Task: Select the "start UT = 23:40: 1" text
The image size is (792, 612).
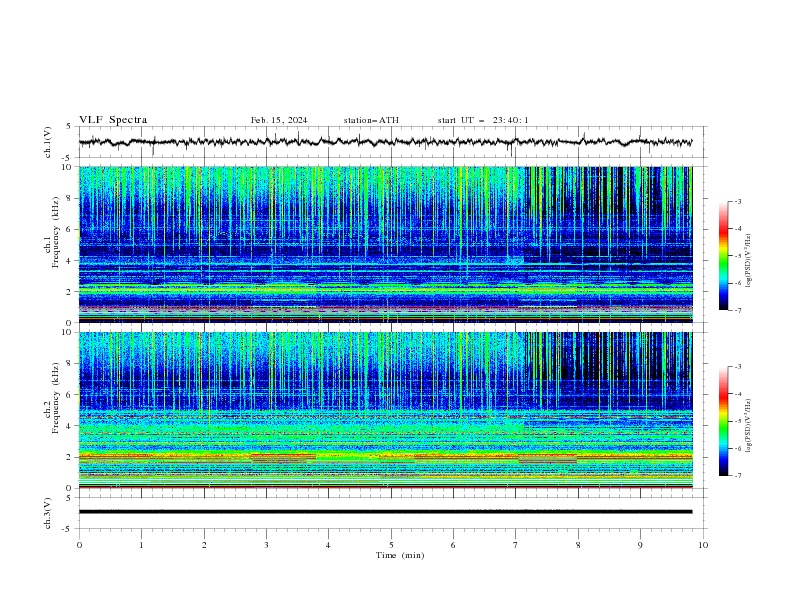Action: tap(483, 120)
